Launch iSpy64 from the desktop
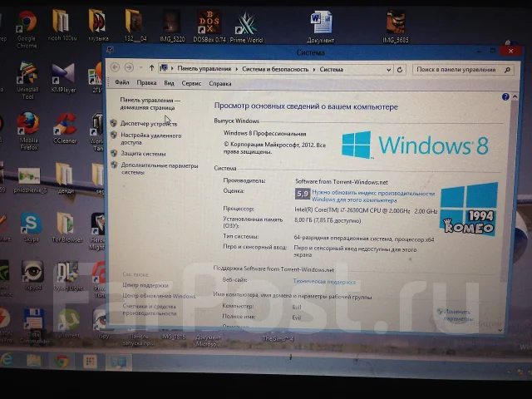 33,275
